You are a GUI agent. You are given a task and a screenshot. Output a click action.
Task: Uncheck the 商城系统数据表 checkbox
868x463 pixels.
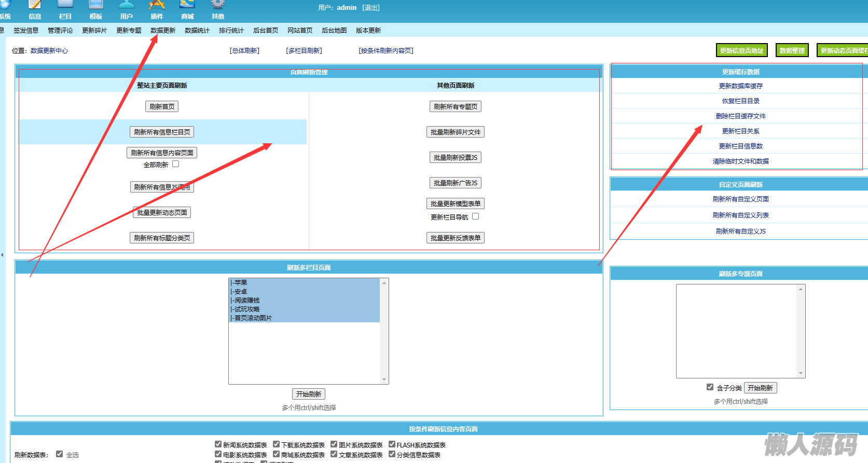(x=277, y=454)
